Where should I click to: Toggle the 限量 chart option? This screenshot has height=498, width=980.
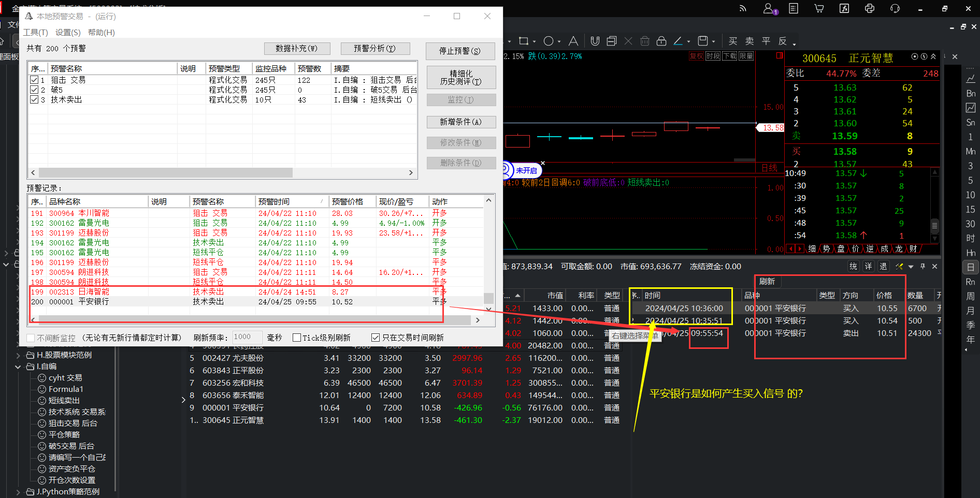tap(746, 56)
